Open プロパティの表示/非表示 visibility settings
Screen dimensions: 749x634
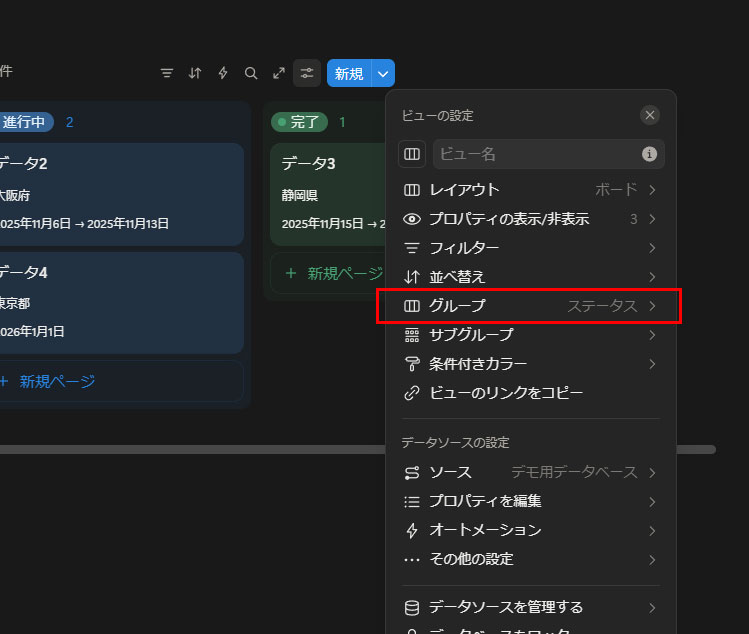[x=530, y=219]
